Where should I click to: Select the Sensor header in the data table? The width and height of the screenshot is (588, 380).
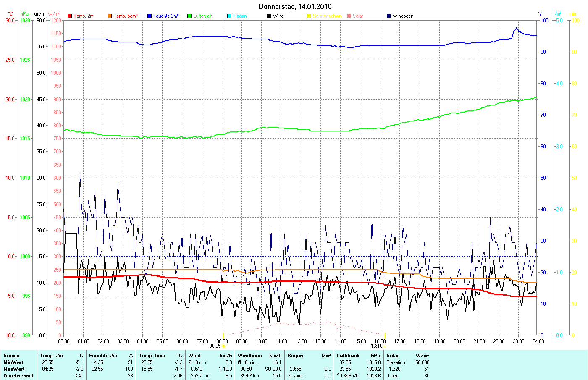click(12, 356)
